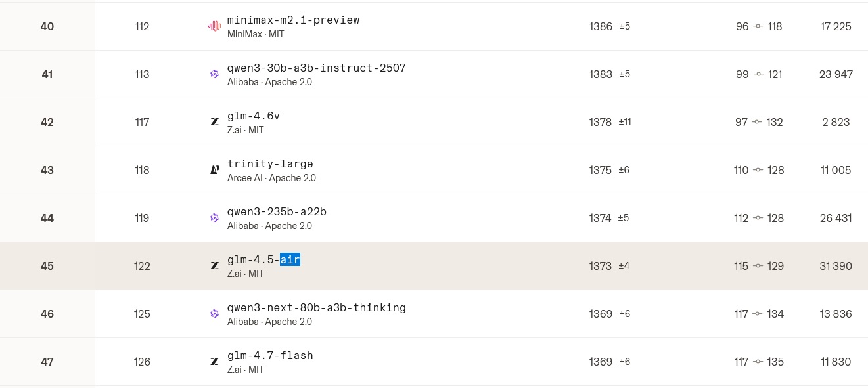This screenshot has height=388, width=868.
Task: Click the qwen3-235b-a22b model name
Action: click(x=277, y=212)
